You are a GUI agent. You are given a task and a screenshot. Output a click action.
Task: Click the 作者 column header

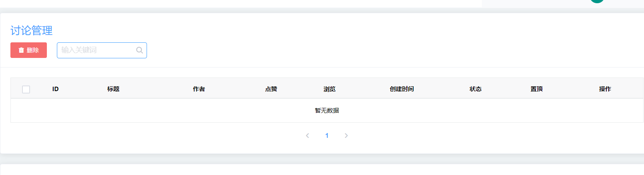tap(199, 89)
